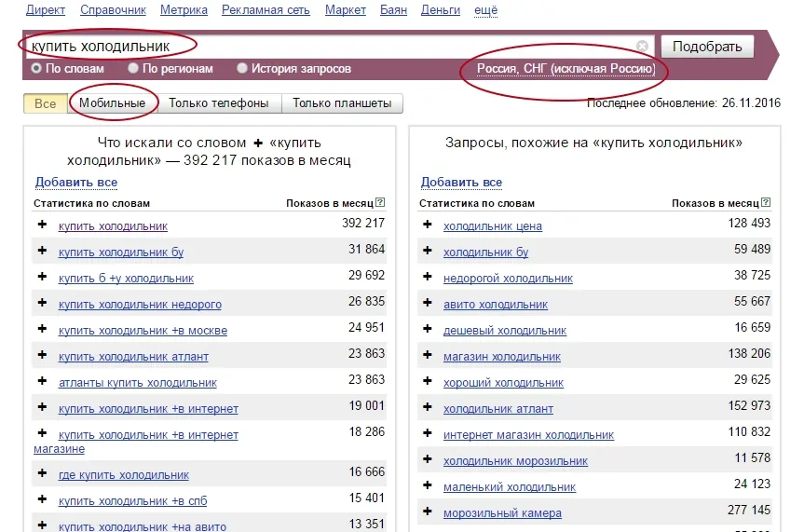This screenshot has height=532, width=804.
Task: Add 'купить холодильник недорого' with its plus icon
Action: [x=42, y=303]
